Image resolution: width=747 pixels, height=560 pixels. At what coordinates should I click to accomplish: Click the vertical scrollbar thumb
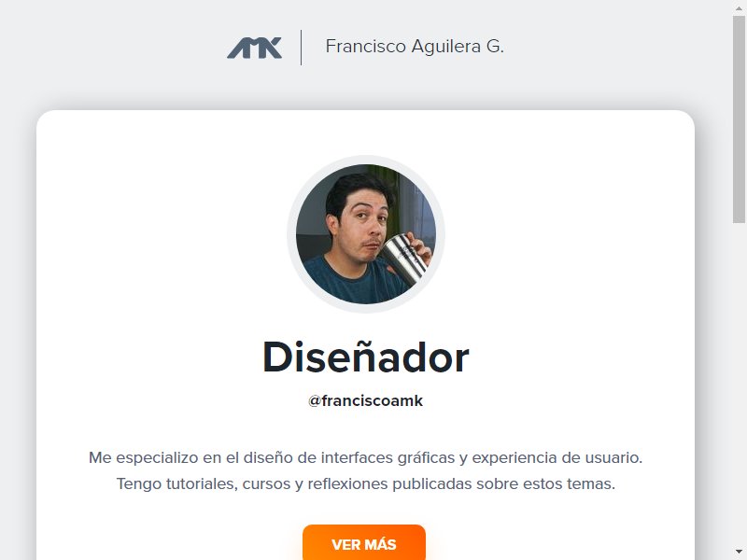[x=739, y=119]
